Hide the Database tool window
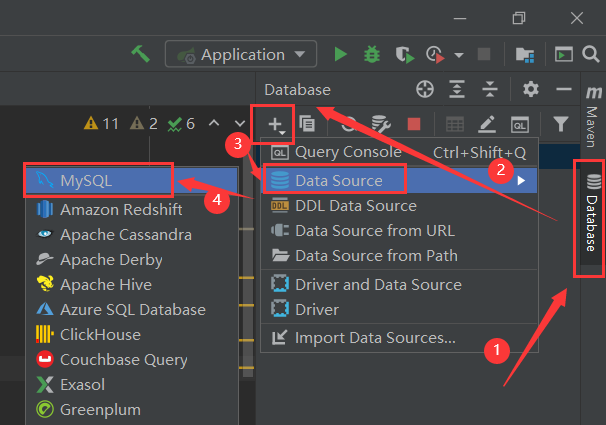This screenshot has width=606, height=425. [x=564, y=89]
